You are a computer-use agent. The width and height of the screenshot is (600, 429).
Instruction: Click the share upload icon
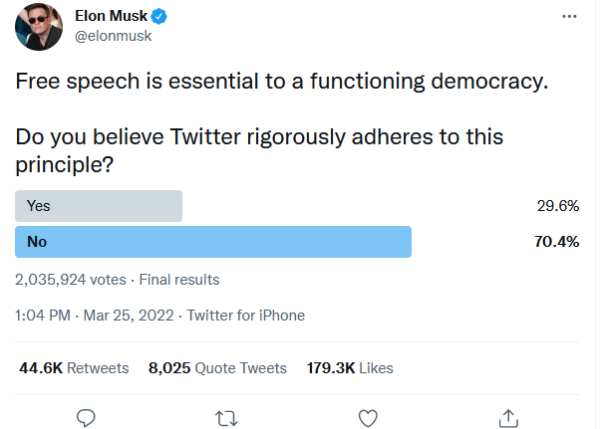pyautogui.click(x=508, y=416)
